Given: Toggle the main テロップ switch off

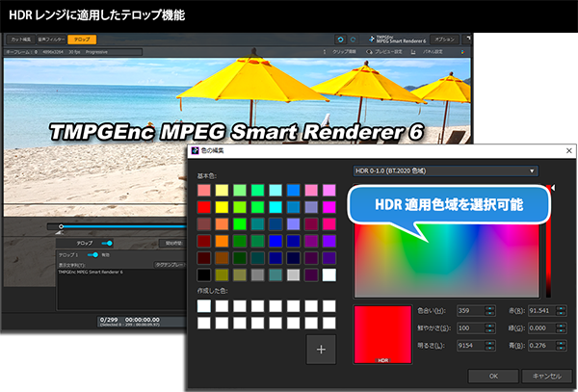Looking at the screenshot, I should [107, 243].
